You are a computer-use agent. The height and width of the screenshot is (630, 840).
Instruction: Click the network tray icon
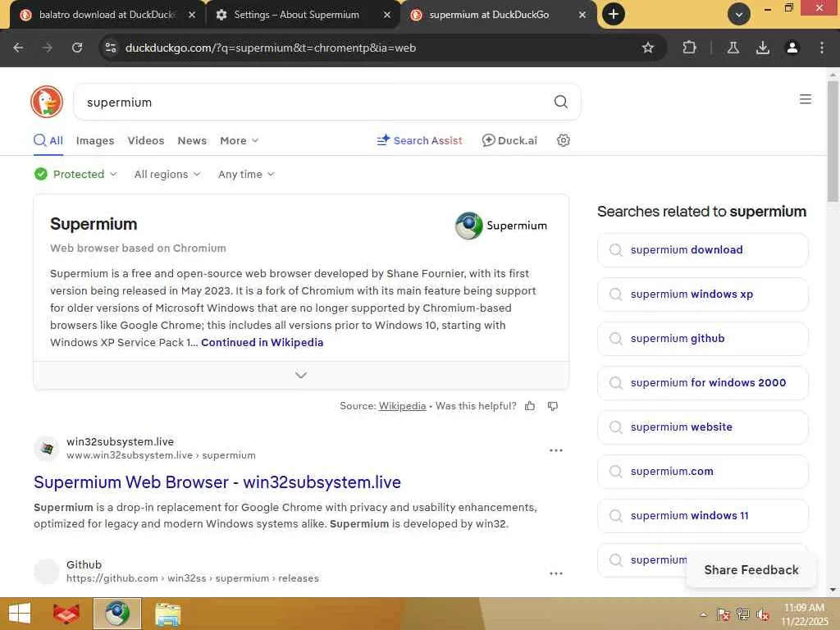pos(742,614)
